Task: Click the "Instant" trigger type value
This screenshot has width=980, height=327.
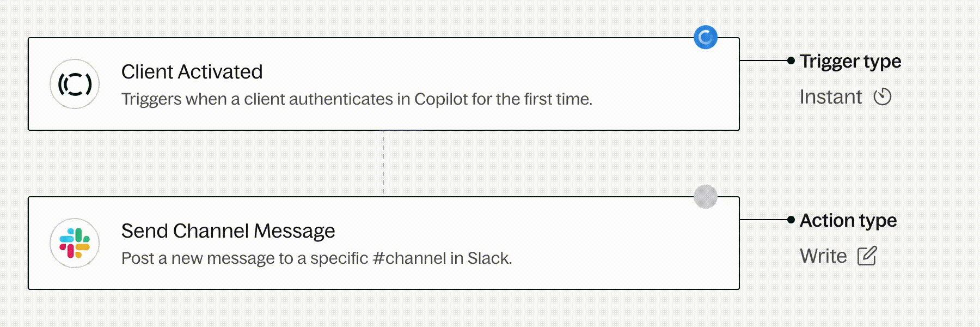Action: point(830,97)
